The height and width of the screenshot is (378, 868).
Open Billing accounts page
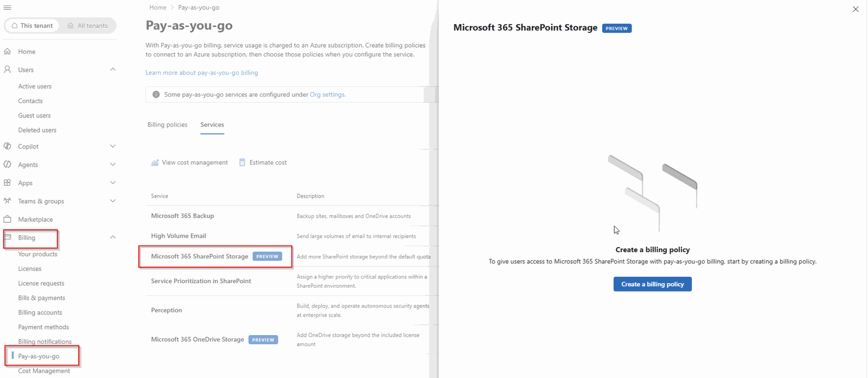click(x=40, y=313)
